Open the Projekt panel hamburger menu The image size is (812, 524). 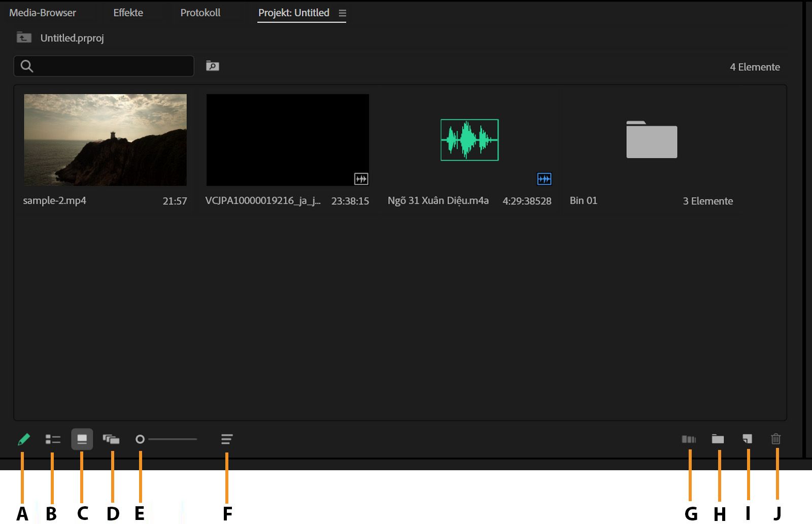coord(343,13)
